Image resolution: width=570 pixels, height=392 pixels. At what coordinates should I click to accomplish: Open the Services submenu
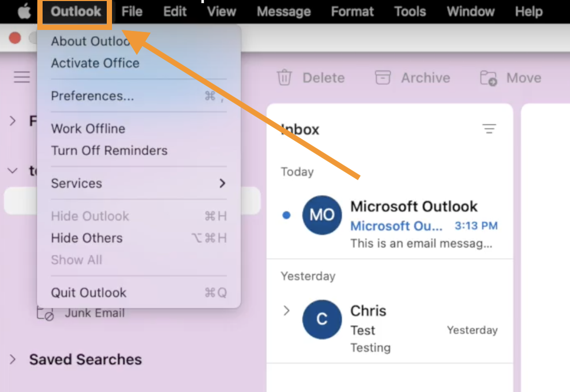coord(138,183)
